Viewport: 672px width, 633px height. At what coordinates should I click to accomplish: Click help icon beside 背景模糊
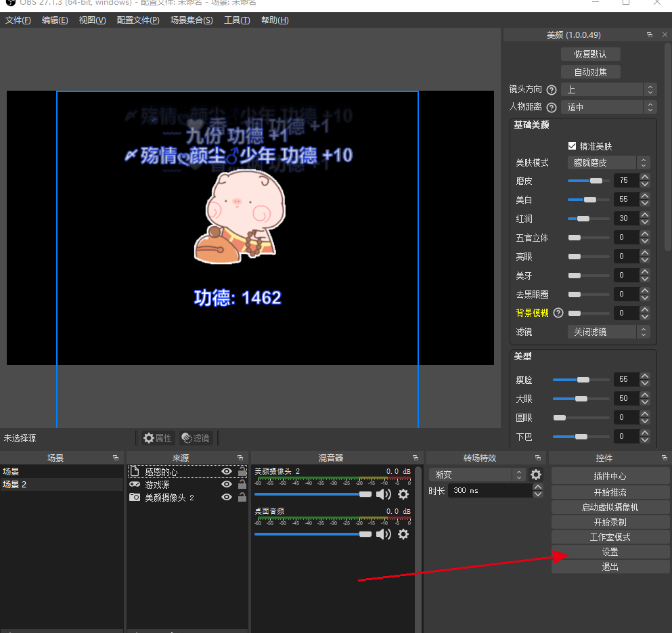pos(558,313)
